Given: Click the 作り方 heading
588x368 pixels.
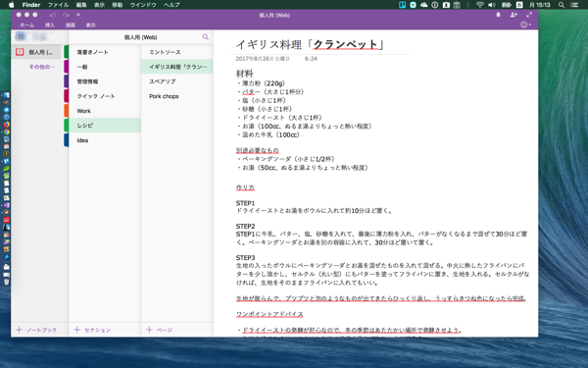Looking at the screenshot, I should tap(245, 187).
